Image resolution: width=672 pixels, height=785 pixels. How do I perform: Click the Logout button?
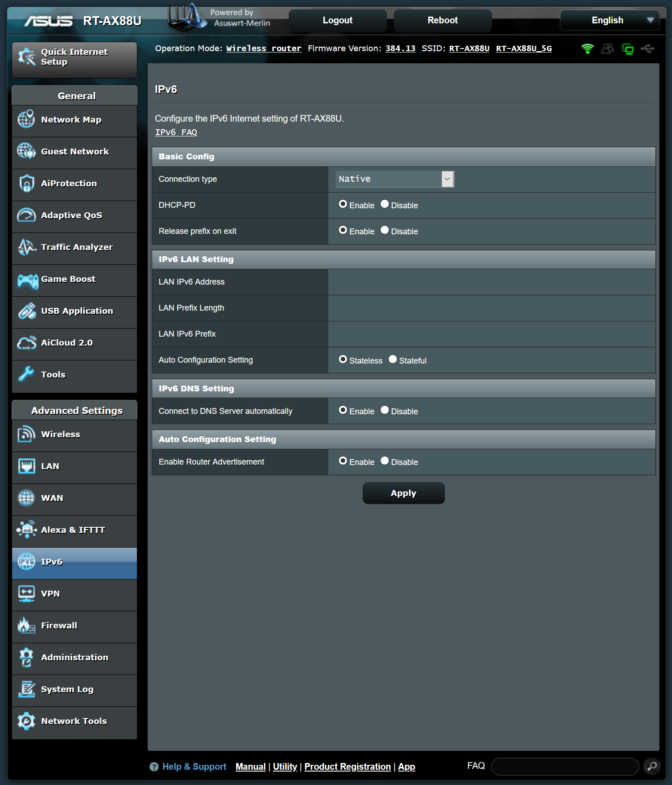click(338, 20)
